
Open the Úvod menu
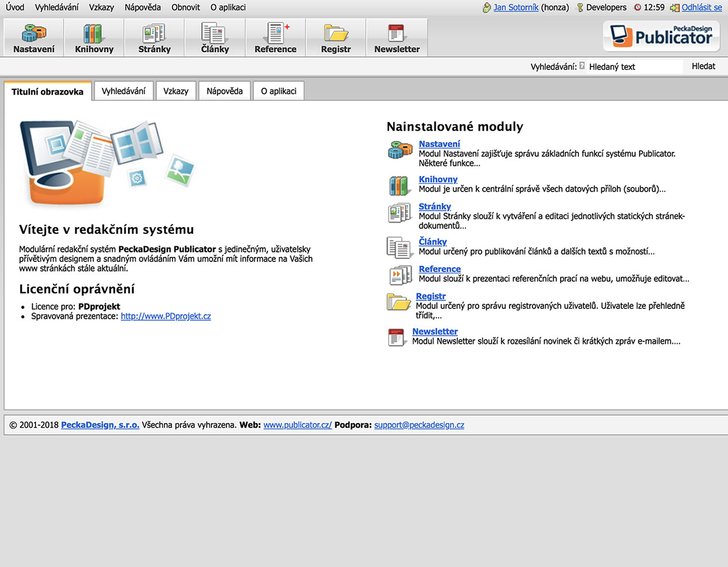click(15, 7)
